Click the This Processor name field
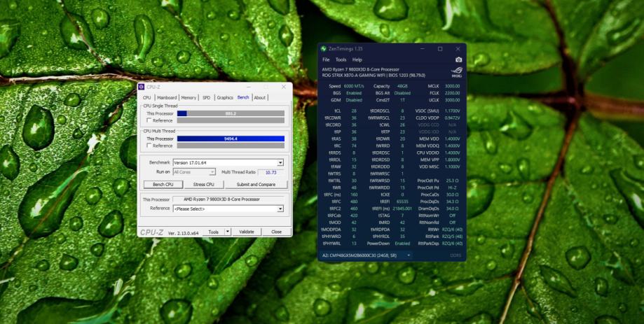The image size is (644, 324). pyautogui.click(x=228, y=199)
